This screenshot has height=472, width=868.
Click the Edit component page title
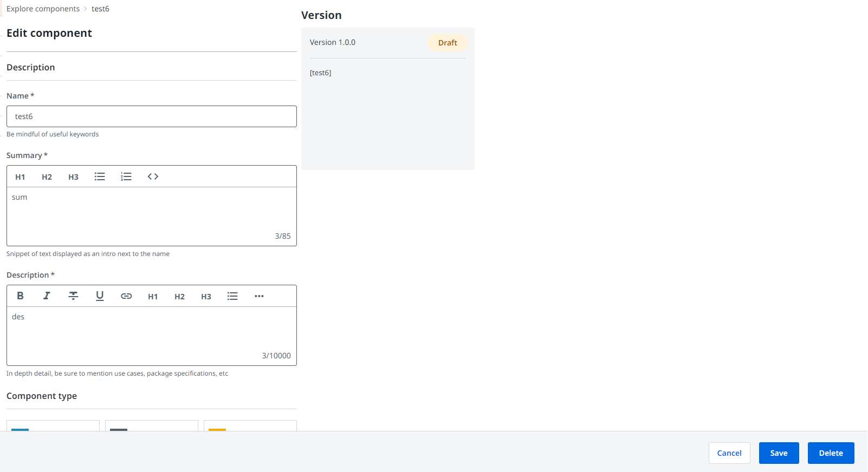click(49, 33)
